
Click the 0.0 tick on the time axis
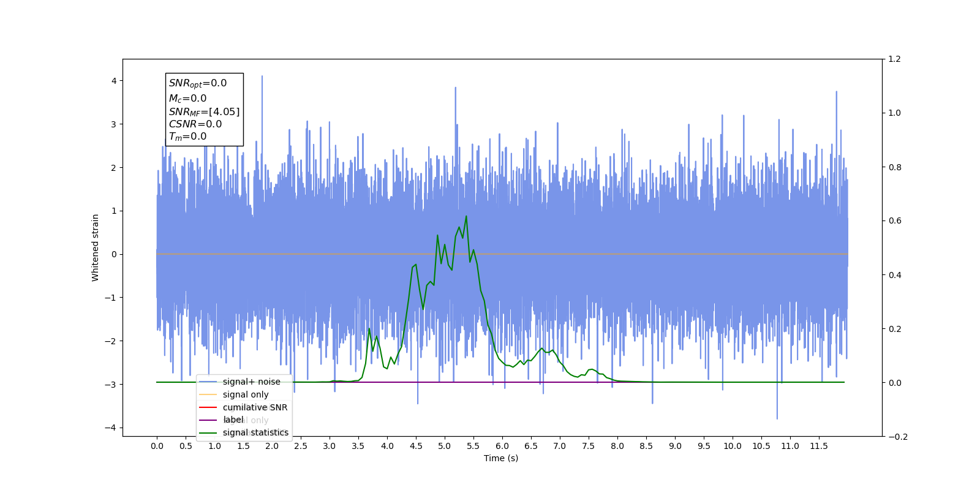point(157,446)
